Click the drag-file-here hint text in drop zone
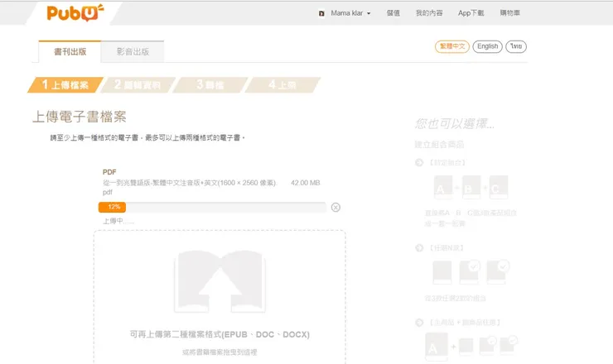613x364 pixels. coord(220,352)
